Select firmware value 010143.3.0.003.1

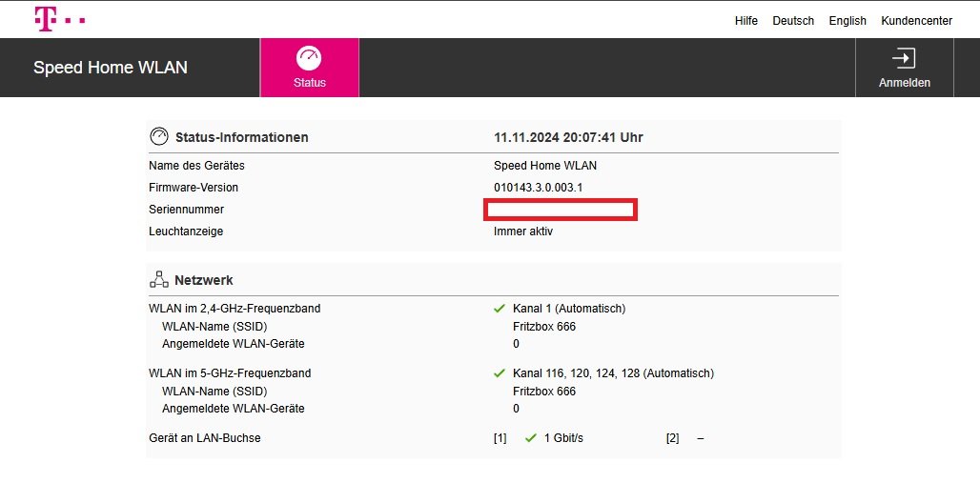[x=538, y=188]
